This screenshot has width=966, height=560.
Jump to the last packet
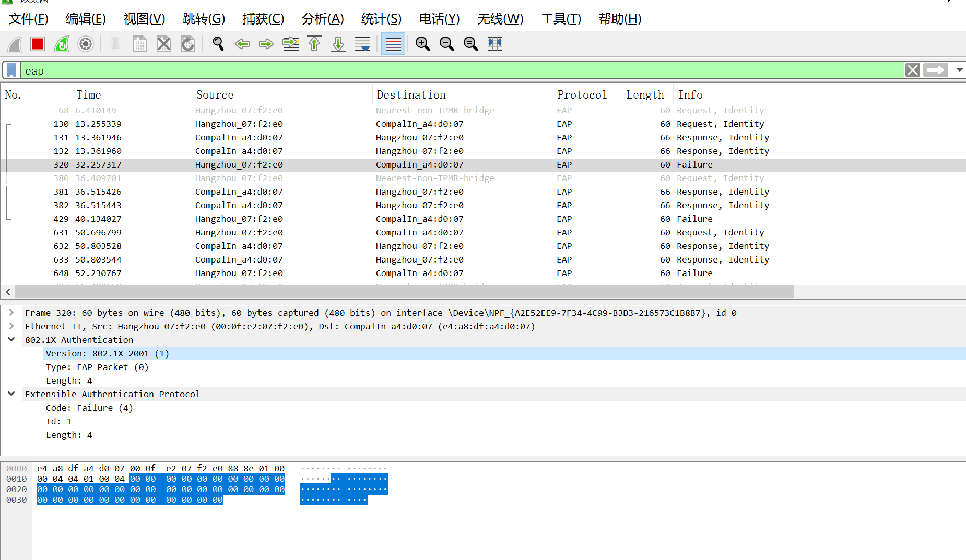pos(338,44)
